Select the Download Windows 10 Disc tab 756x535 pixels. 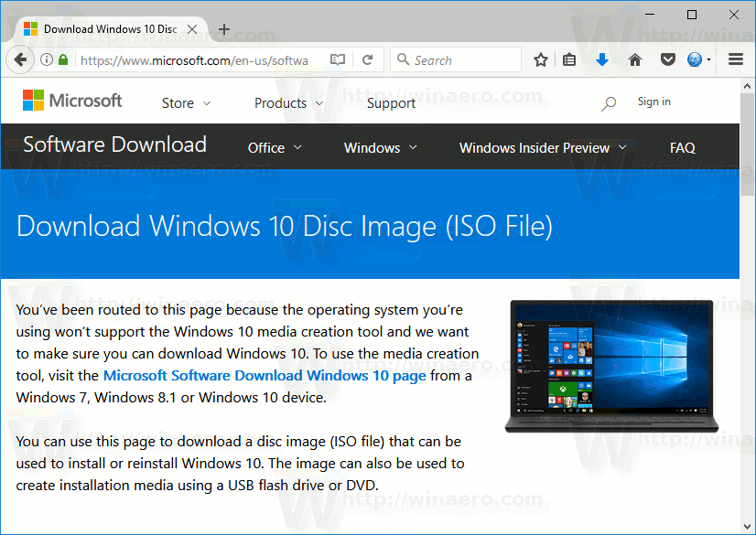click(111, 29)
